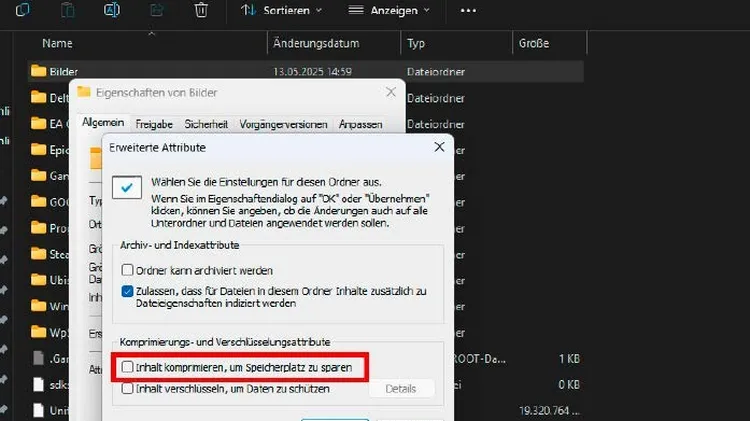The width and height of the screenshot is (750, 421).
Task: Check 'Inhalt verschlüsseln, um Daten zu schützen'
Action: (x=127, y=389)
